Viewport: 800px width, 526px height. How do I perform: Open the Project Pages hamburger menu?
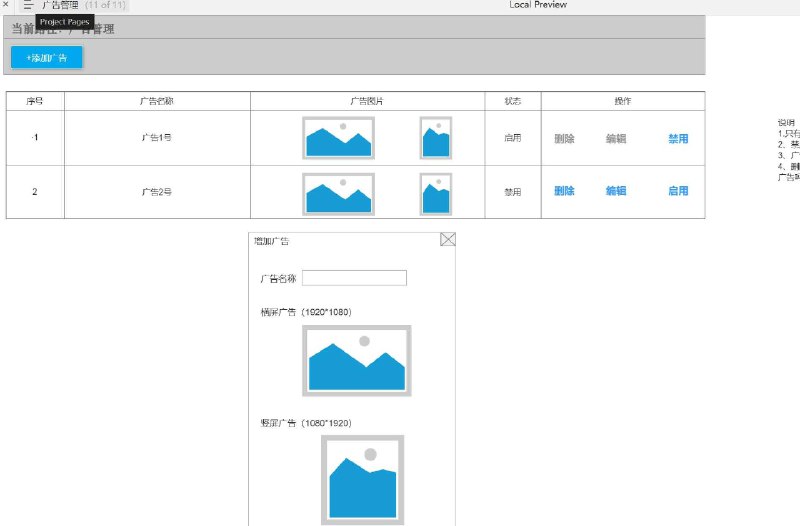[x=28, y=5]
